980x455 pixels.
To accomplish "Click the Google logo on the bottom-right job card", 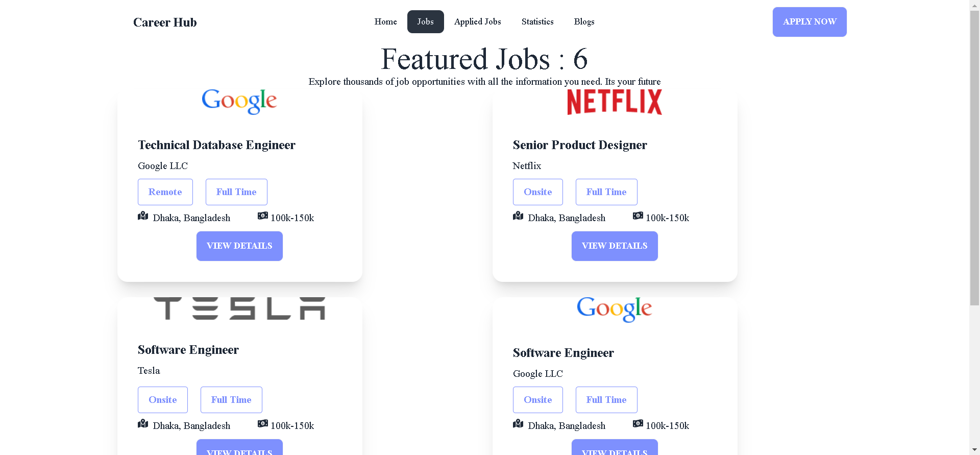I will pos(614,309).
